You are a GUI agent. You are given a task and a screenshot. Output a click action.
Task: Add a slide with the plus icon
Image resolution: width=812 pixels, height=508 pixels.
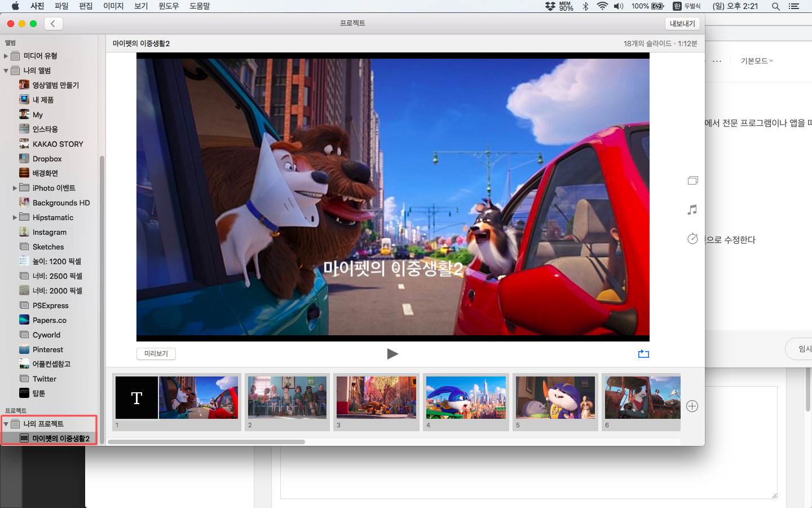pos(692,406)
